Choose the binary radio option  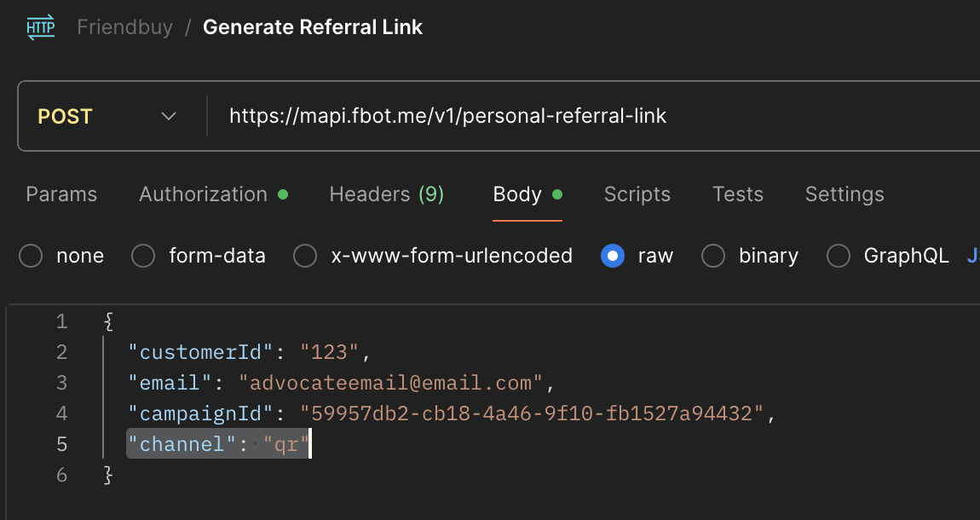(712, 256)
